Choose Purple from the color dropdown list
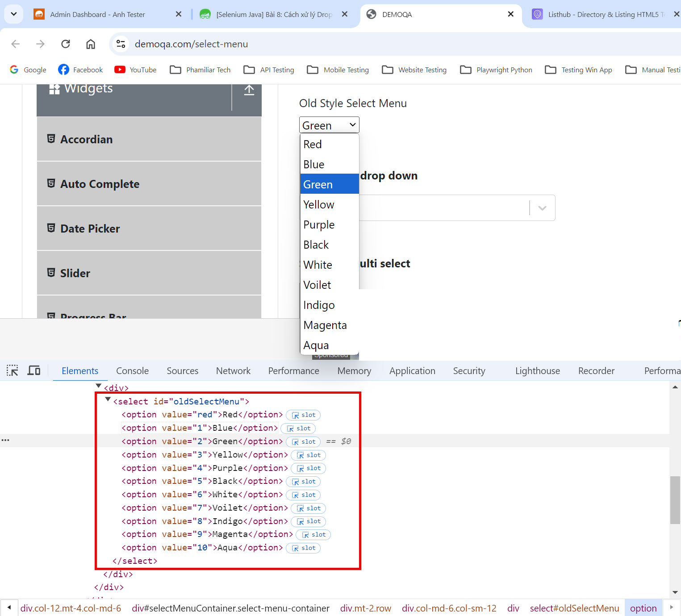 (x=330, y=225)
